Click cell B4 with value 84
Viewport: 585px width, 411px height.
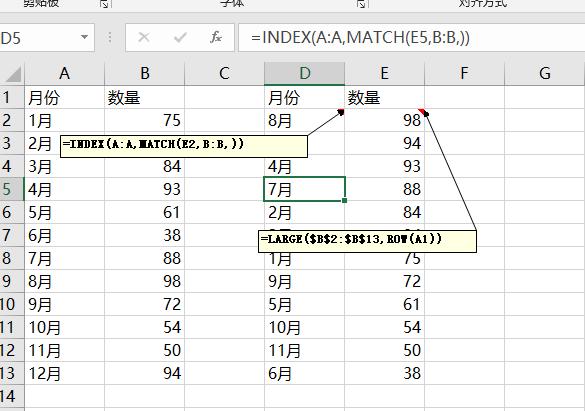pos(145,166)
